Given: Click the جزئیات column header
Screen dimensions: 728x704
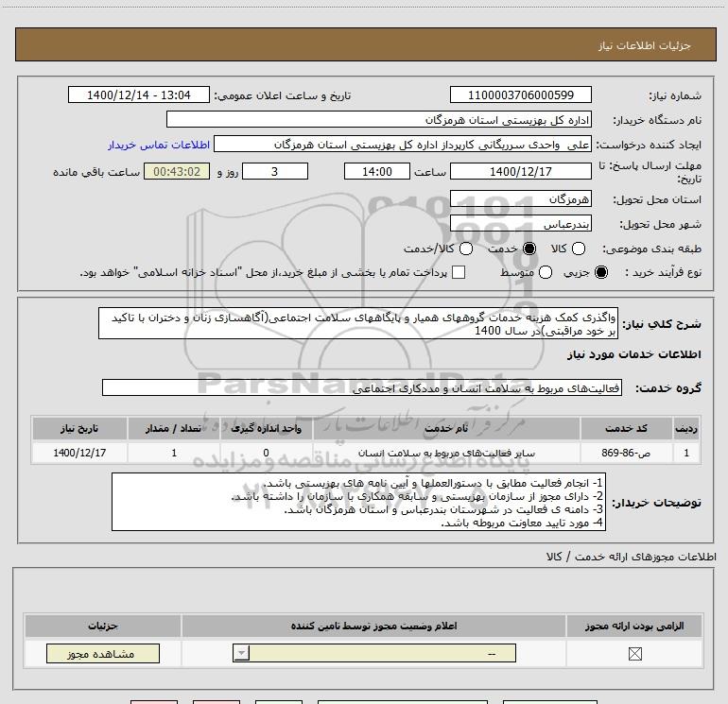Looking at the screenshot, I should 103,626.
